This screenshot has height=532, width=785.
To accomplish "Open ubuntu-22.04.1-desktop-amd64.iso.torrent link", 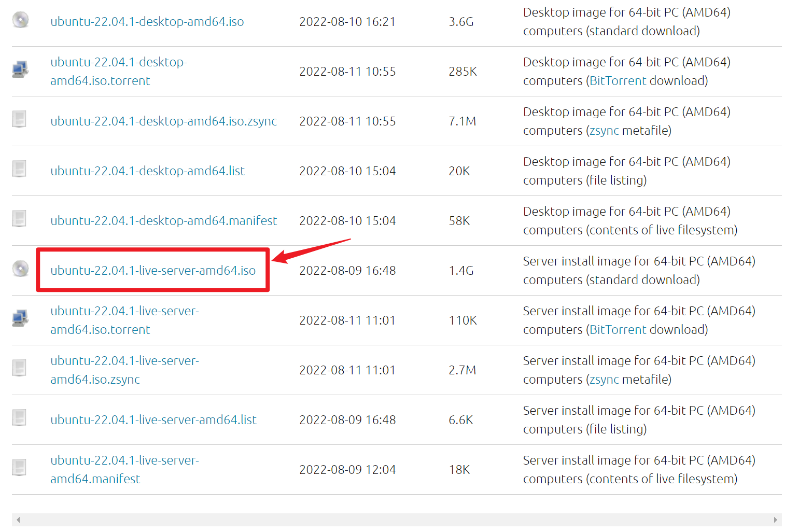I will tap(119, 72).
